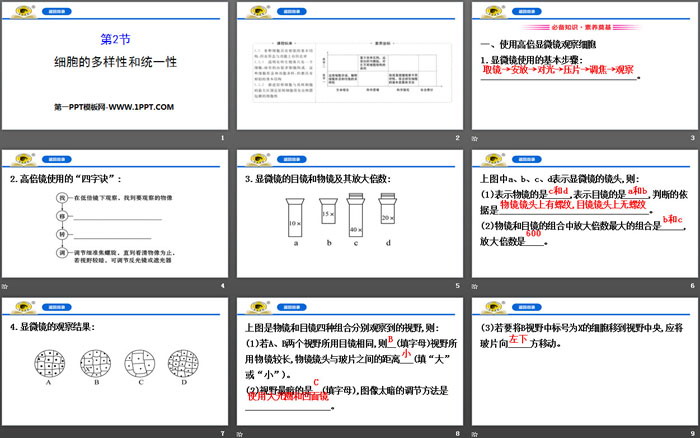Click the logo icon on slide 1
This screenshot has width=700, height=438.
(x=23, y=11)
